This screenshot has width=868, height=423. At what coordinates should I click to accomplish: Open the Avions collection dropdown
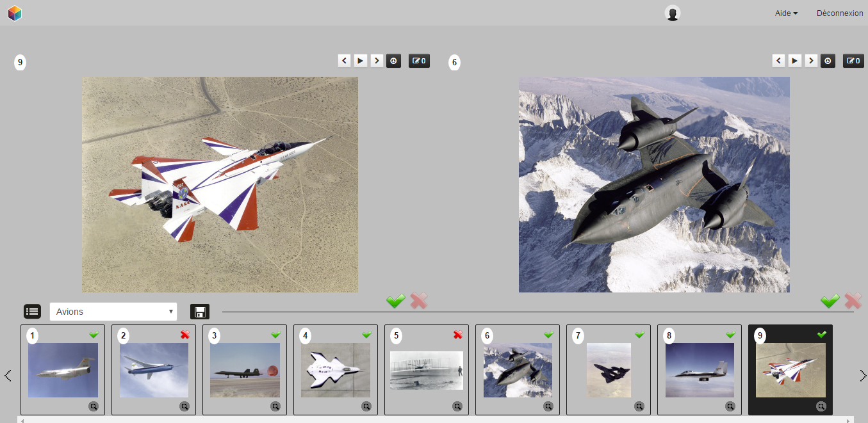[x=113, y=312]
